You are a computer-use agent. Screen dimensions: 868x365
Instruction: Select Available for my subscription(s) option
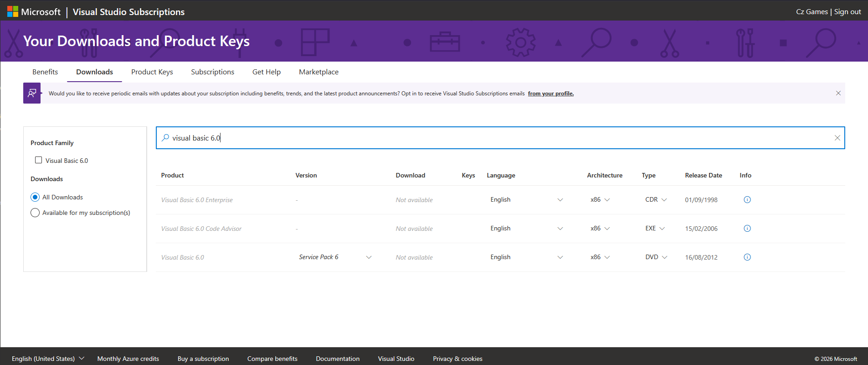point(35,213)
